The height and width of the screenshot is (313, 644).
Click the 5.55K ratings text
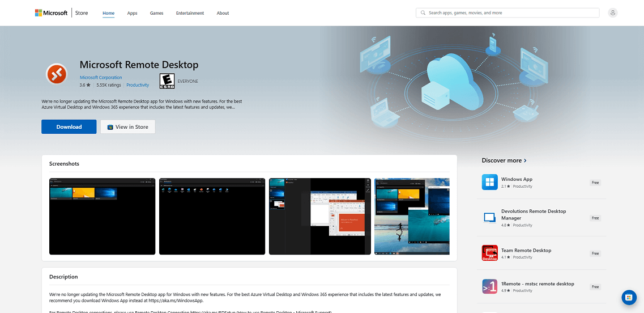(x=109, y=85)
